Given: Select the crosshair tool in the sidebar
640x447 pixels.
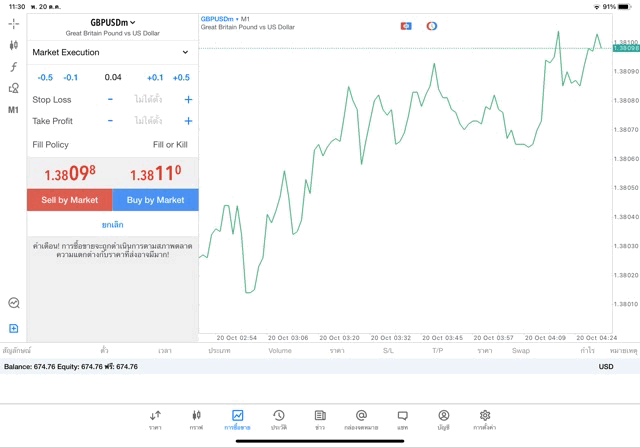Looking at the screenshot, I should tap(13, 23).
